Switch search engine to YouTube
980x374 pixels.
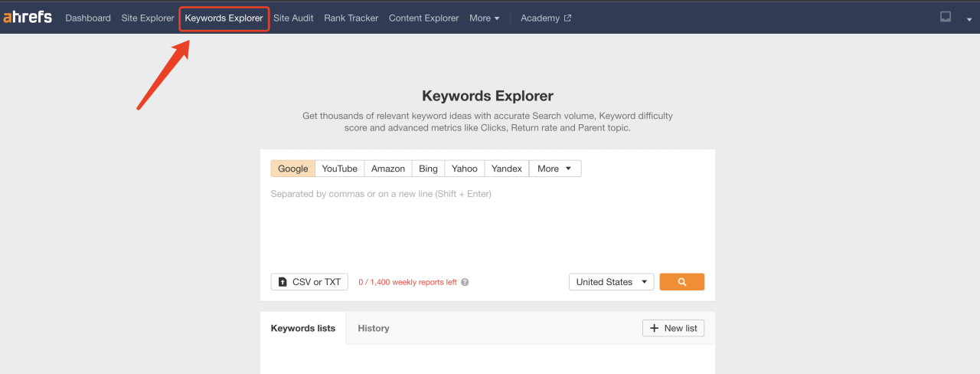click(339, 169)
